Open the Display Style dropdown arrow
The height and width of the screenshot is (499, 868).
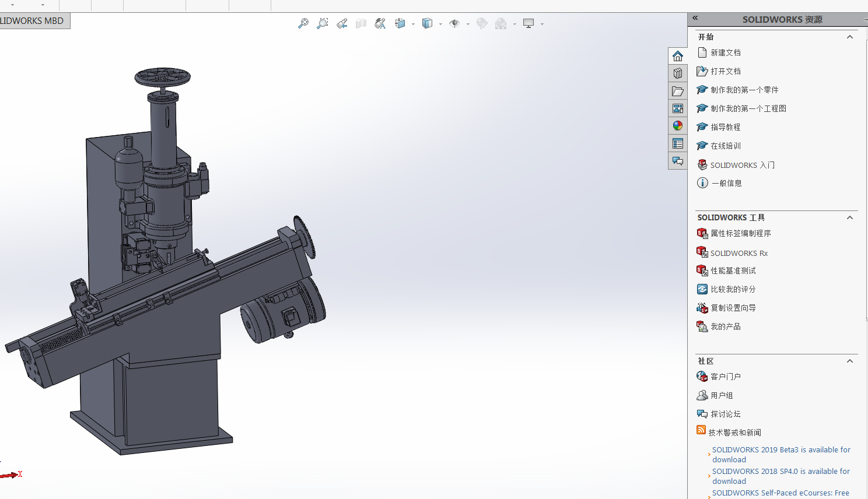tap(440, 24)
